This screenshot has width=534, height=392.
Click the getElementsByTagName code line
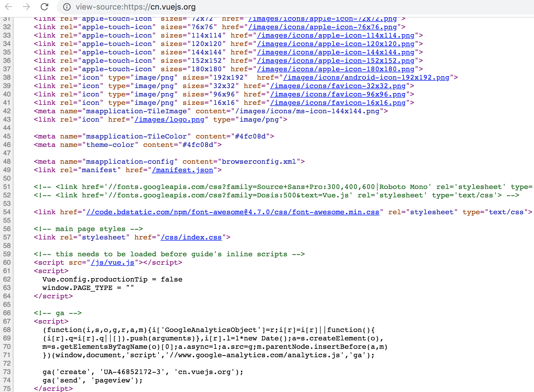(x=215, y=347)
